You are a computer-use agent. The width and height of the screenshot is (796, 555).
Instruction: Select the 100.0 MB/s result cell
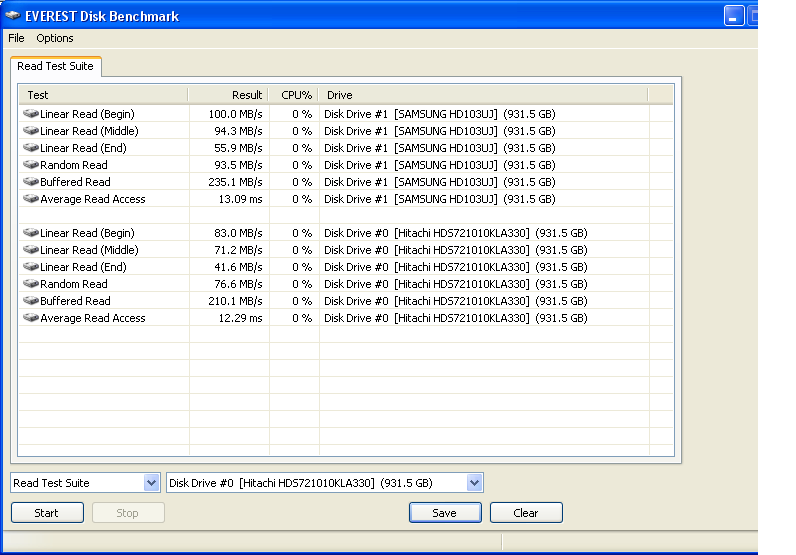236,114
